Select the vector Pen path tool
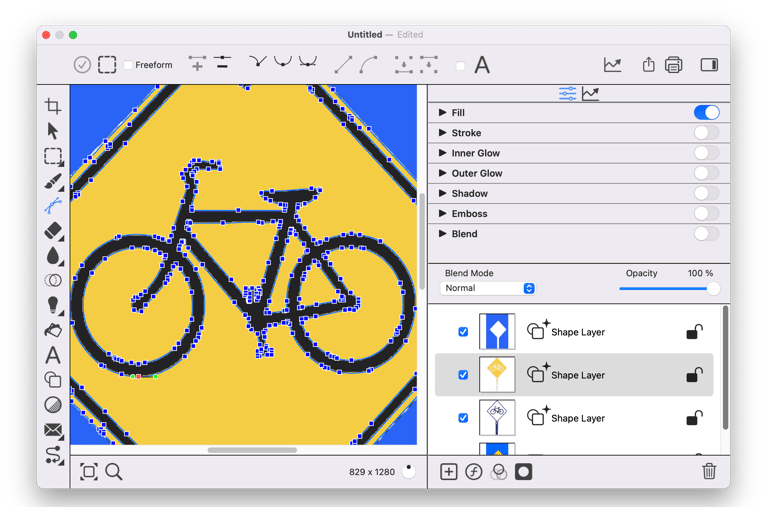The width and height of the screenshot is (768, 507). click(53, 206)
